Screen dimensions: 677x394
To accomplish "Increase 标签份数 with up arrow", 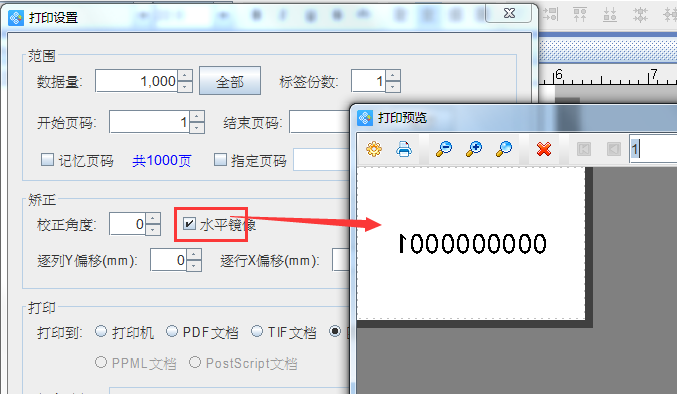I will pyautogui.click(x=392, y=76).
